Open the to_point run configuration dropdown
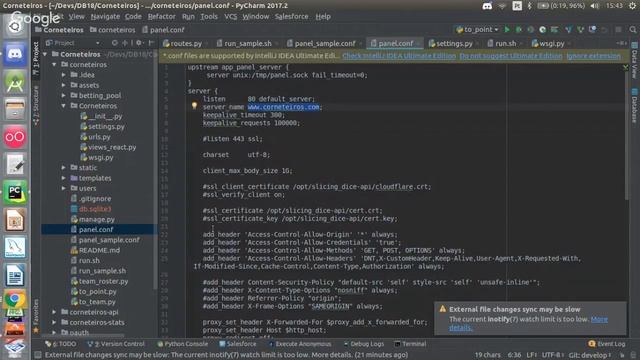 (x=477, y=29)
